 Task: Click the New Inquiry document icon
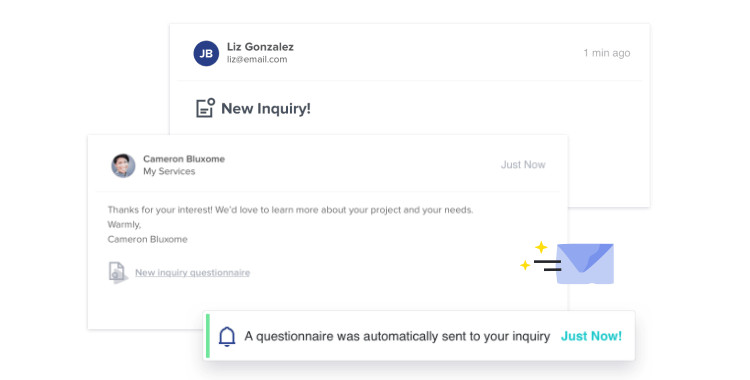click(206, 108)
